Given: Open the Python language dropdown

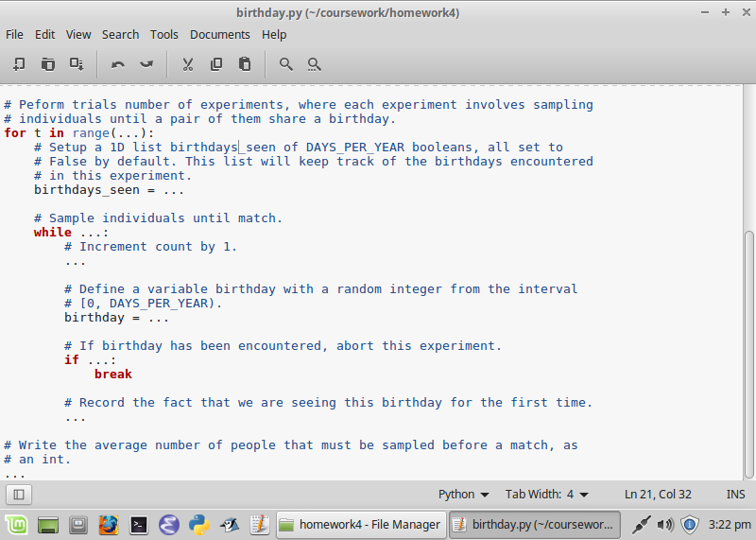Looking at the screenshot, I should tap(463, 494).
